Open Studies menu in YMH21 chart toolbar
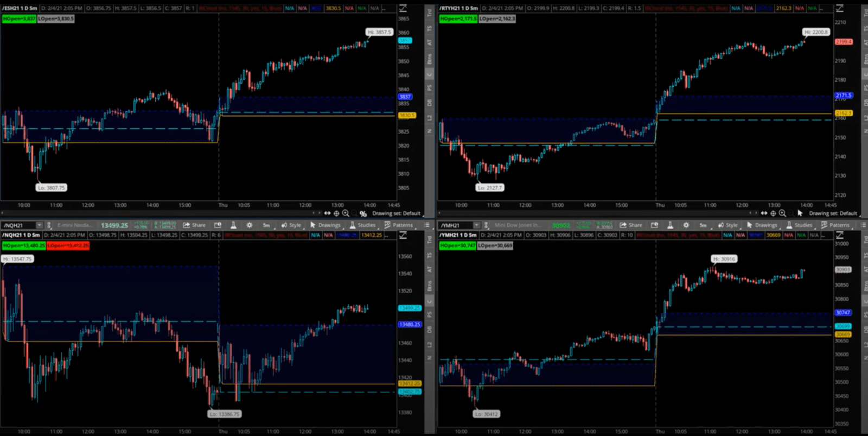868x436 pixels. coord(799,225)
